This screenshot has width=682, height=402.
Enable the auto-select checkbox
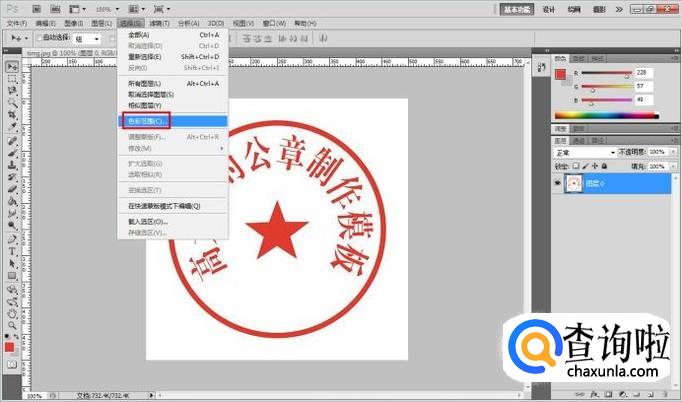tap(39, 38)
